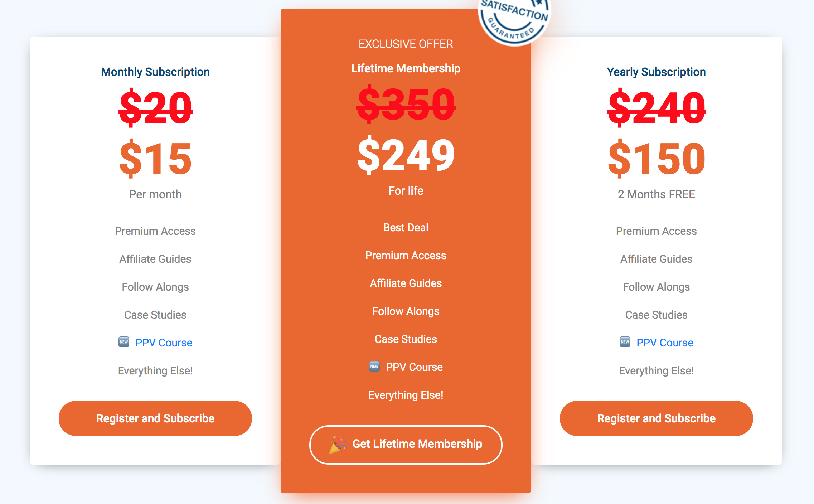This screenshot has height=504, width=814.
Task: Select the Yearly Subscription heading
Action: click(656, 72)
